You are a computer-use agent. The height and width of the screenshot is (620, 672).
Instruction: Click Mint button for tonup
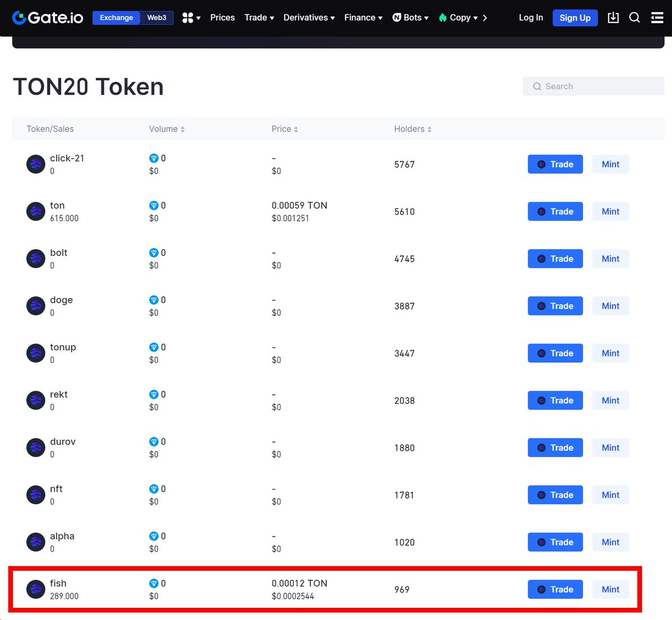[x=610, y=353]
